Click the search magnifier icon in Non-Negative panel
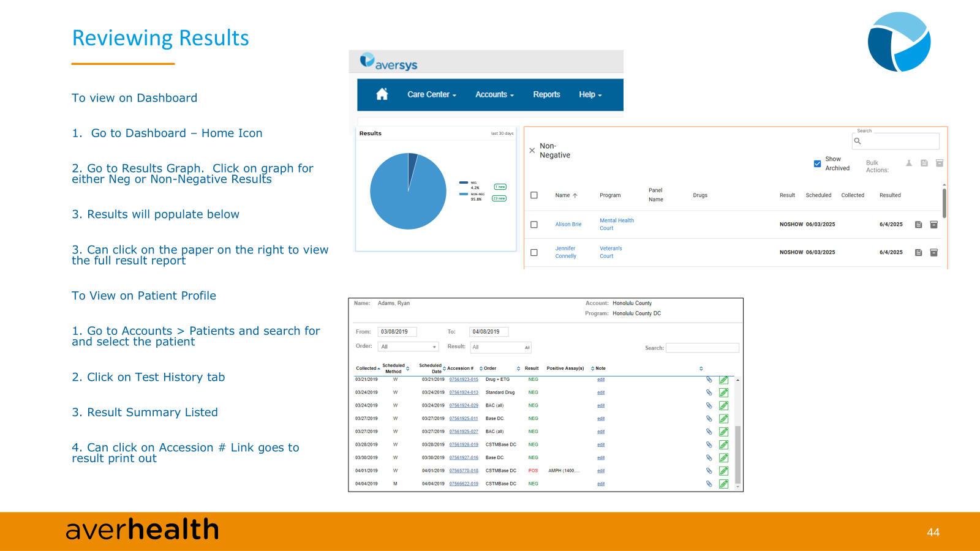This screenshot has height=551, width=980. click(858, 141)
